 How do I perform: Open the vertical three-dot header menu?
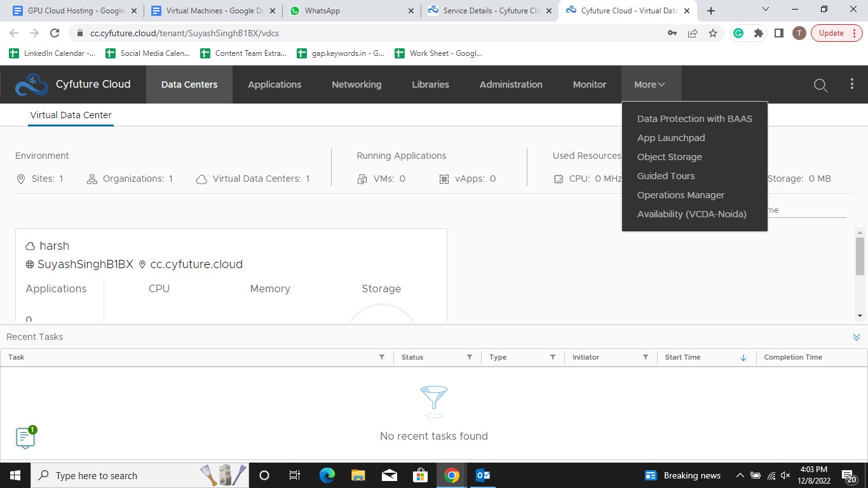pos(852,85)
